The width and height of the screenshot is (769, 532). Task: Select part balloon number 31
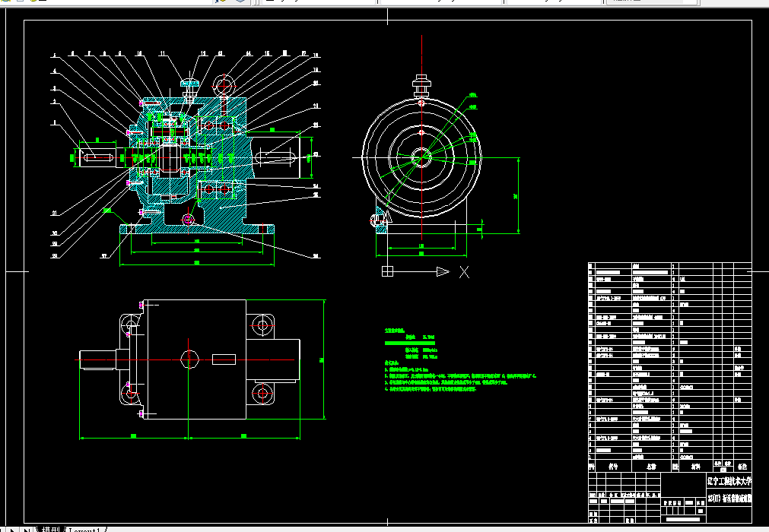point(55,213)
